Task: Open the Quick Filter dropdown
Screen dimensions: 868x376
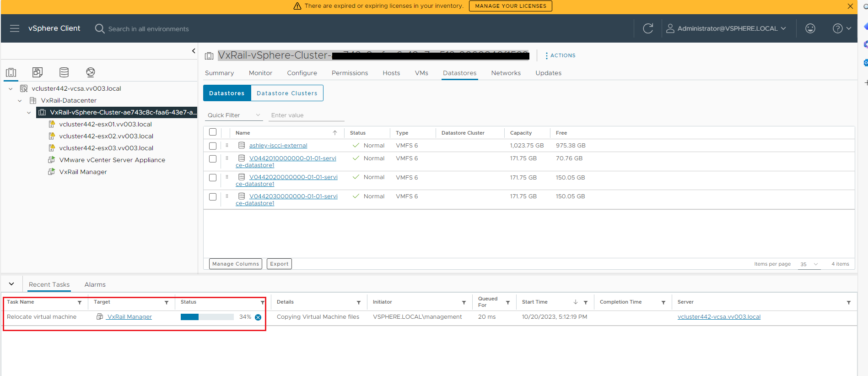Action: click(234, 115)
